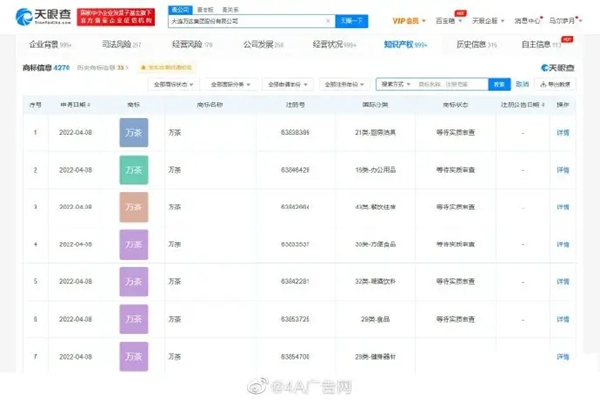Screen dimensions: 600x400
Task: Open 详情 for row 5 beer beverages trademark
Action: [x=562, y=282]
